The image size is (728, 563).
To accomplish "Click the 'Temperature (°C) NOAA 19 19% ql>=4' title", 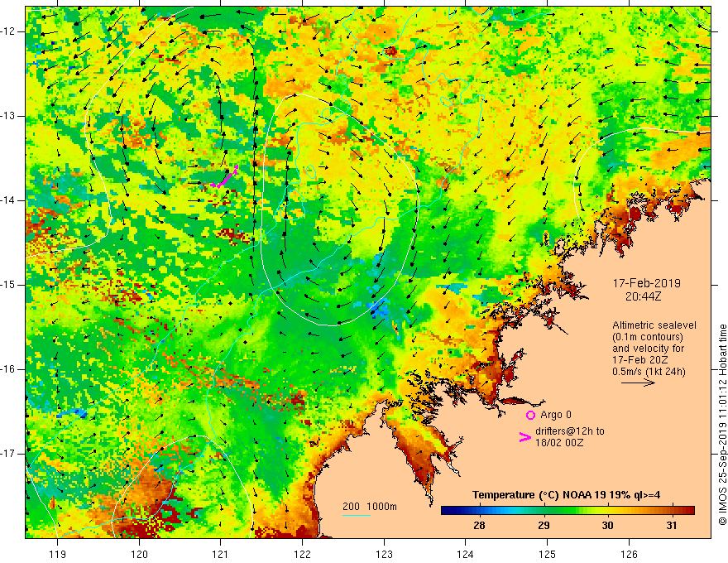I will pyautogui.click(x=567, y=495).
